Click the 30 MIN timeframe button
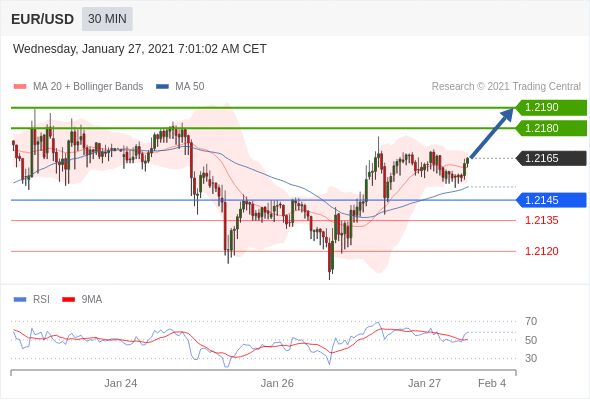Viewport: 590px width, 400px height. point(107,18)
